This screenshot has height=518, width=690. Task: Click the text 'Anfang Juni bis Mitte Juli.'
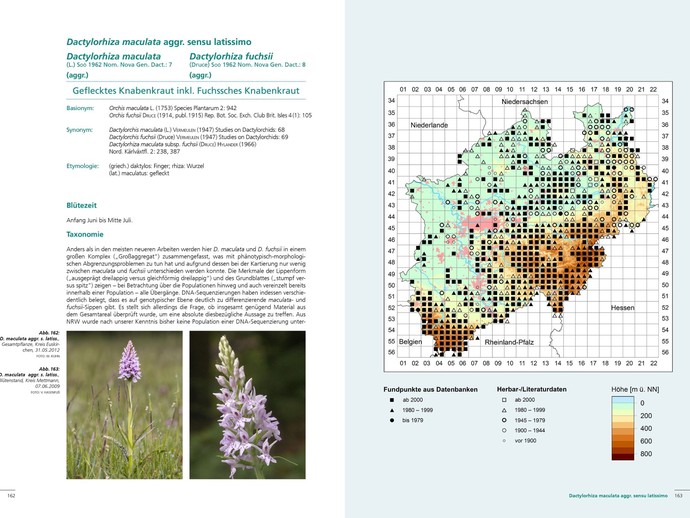pyautogui.click(x=99, y=220)
